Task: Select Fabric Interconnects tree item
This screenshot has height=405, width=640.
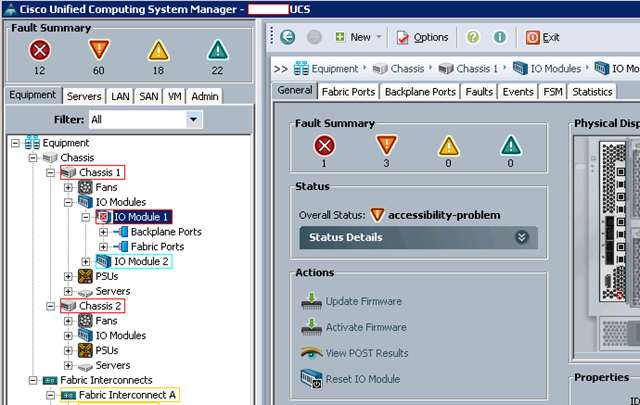Action: tap(98, 380)
